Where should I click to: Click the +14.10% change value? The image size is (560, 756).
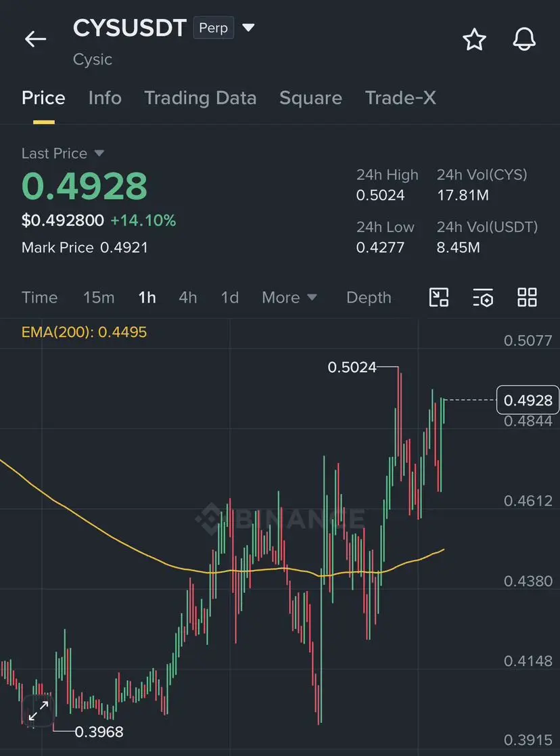(x=143, y=221)
